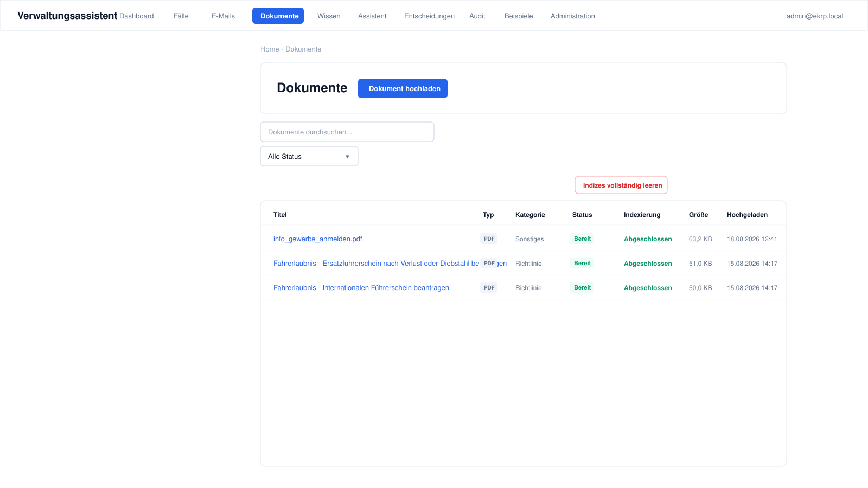
Task: Click the Sonstiges category cell
Action: point(529,239)
